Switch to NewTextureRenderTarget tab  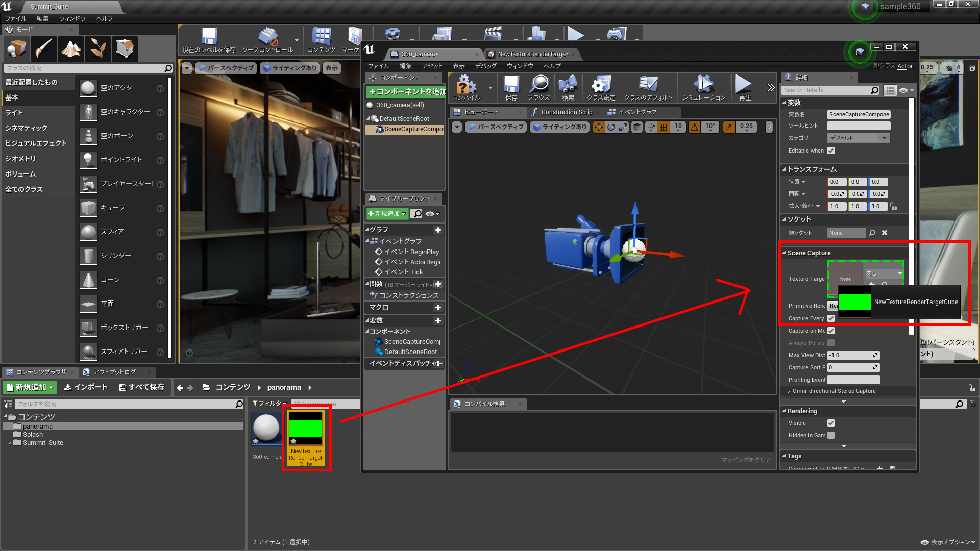(x=532, y=54)
